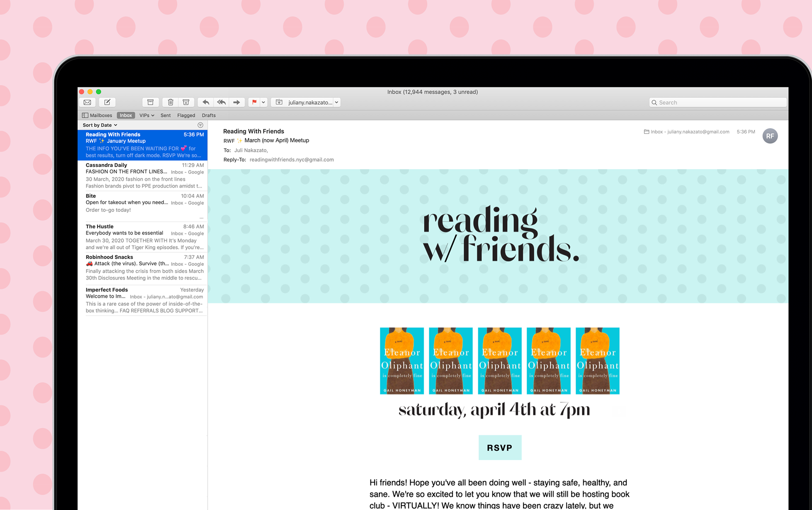Click the ellipsis in the Bite message row

201,218
